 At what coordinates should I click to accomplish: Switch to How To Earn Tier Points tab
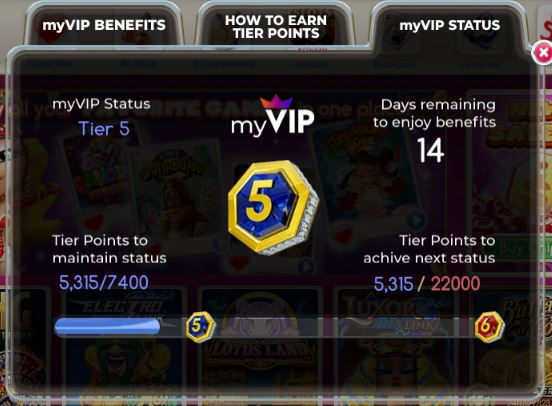tap(276, 26)
